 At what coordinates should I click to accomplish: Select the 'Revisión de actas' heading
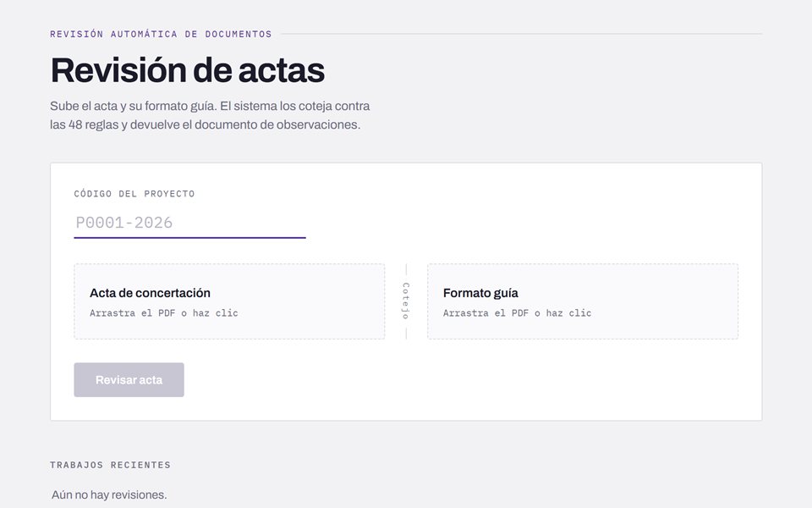point(188,70)
